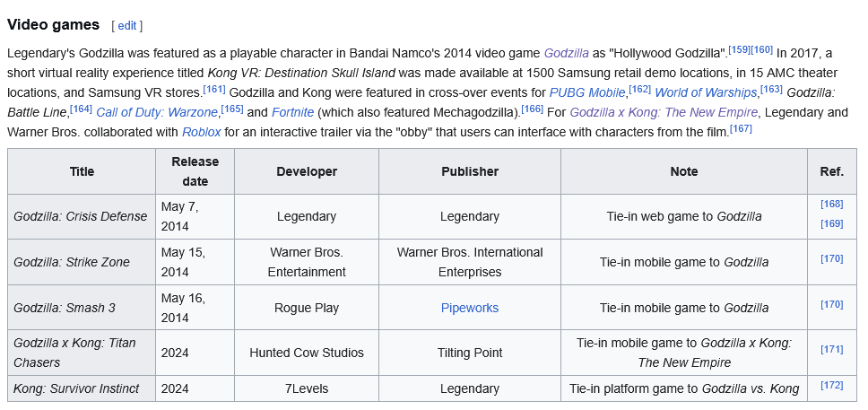The width and height of the screenshot is (868, 410).
Task: Open reference 168 in Crisis Defense row
Action: (831, 205)
